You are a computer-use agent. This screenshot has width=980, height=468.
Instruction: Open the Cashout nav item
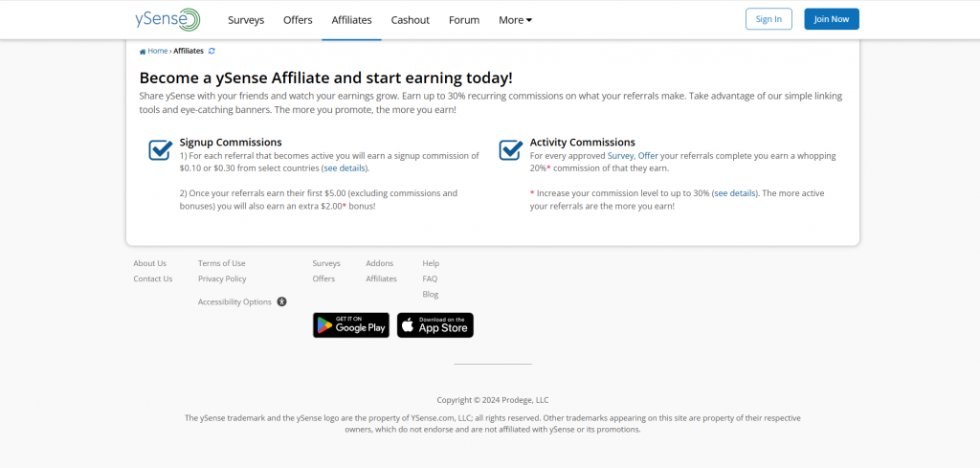click(x=411, y=20)
